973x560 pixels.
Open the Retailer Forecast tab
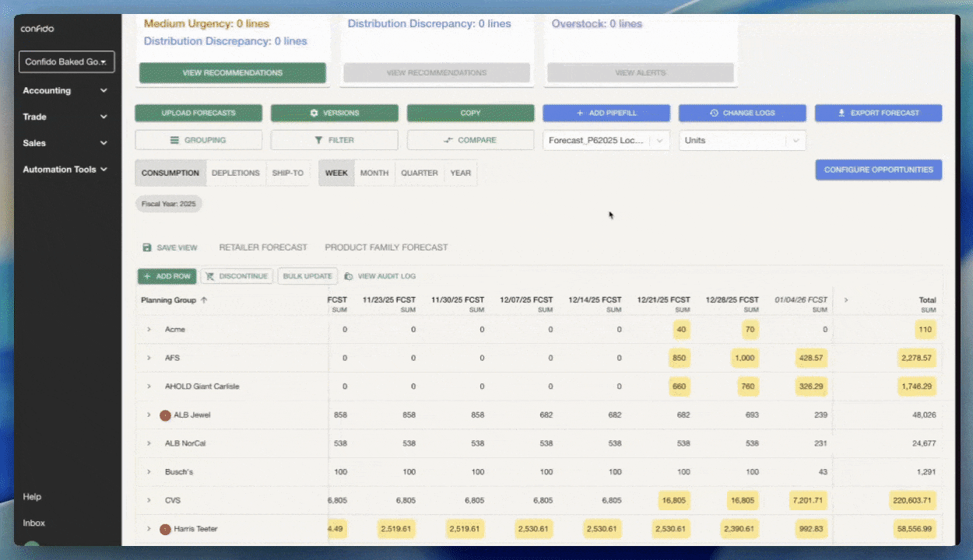tap(263, 247)
